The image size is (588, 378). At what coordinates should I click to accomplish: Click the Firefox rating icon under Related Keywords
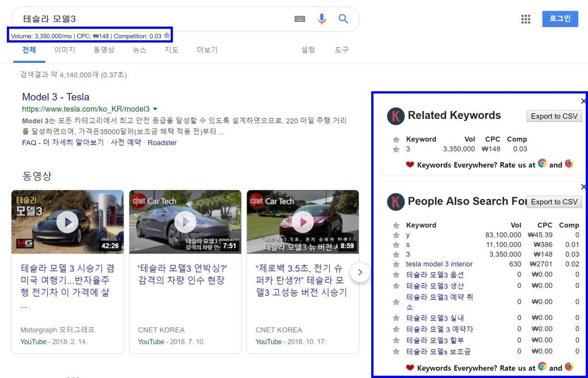(x=569, y=164)
